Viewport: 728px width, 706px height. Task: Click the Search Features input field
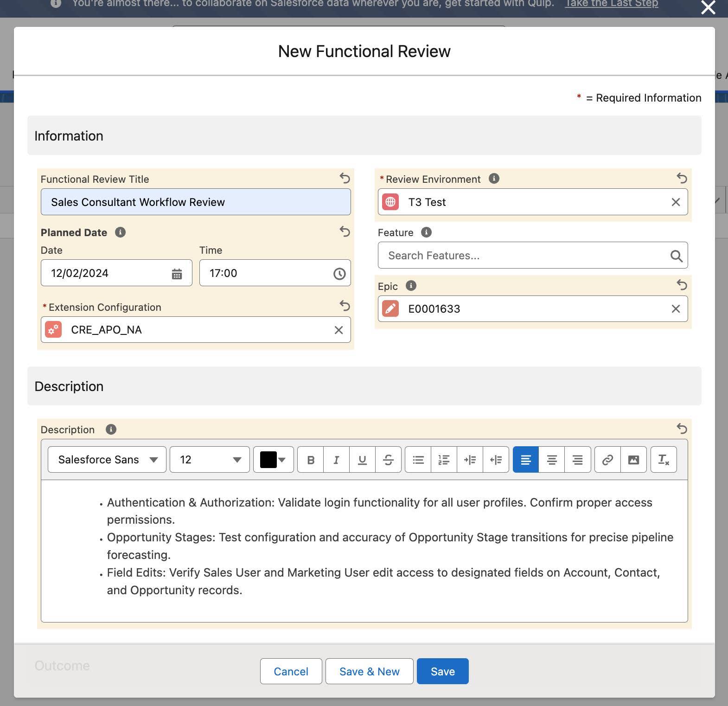(x=533, y=255)
